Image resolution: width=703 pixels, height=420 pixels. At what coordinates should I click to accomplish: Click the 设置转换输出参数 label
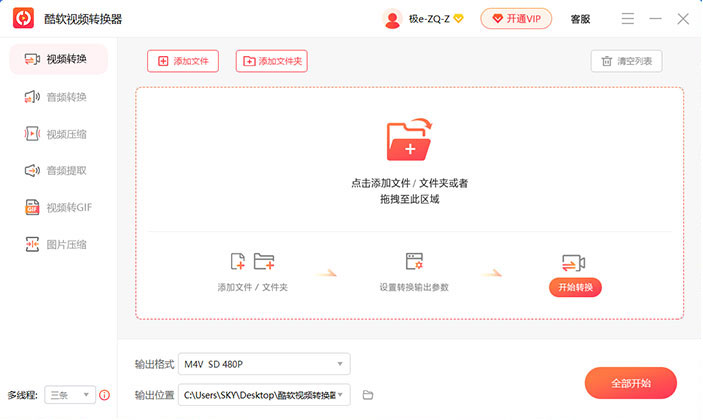tap(414, 287)
